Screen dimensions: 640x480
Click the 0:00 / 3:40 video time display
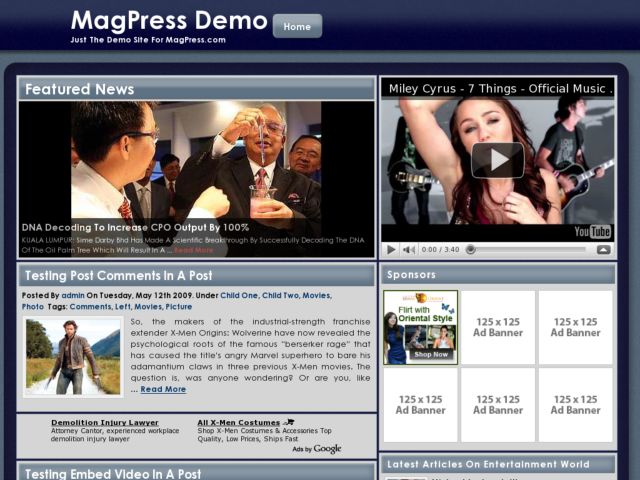click(440, 249)
